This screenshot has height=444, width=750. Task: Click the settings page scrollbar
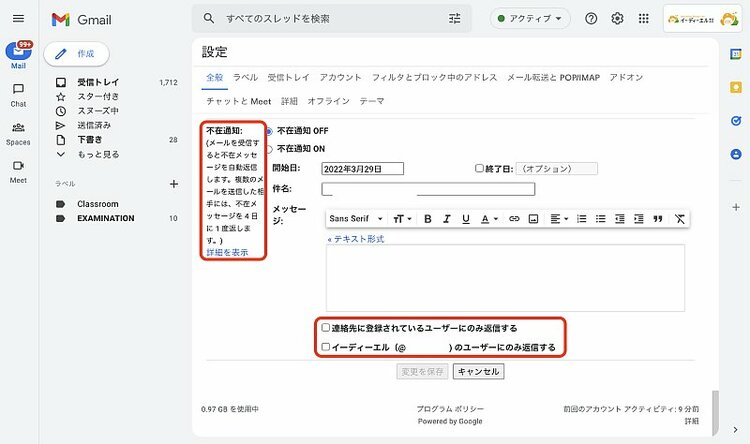point(716,412)
